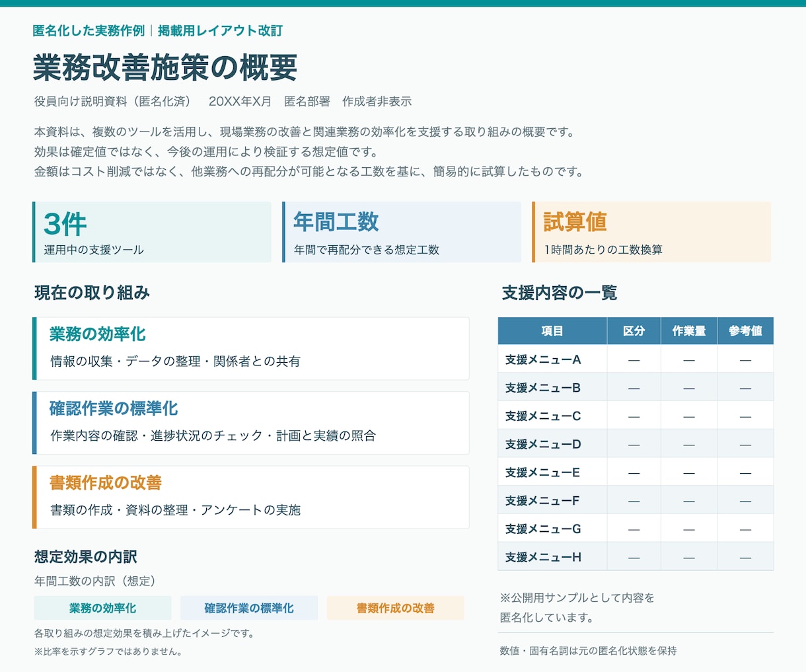This screenshot has height=672, width=806.
Task: Open the 確認作業の標準化 initiative card
Action: (251, 423)
